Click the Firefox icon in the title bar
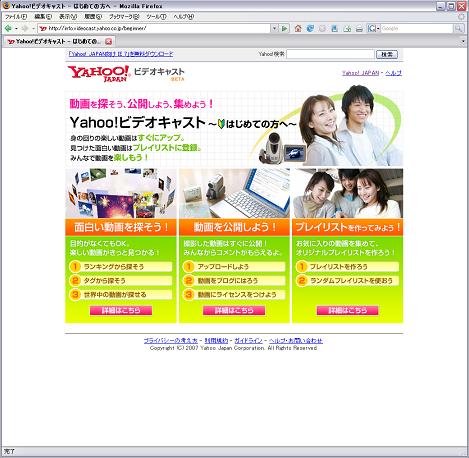Screen dimensions: 469x458 [x=6, y=6]
